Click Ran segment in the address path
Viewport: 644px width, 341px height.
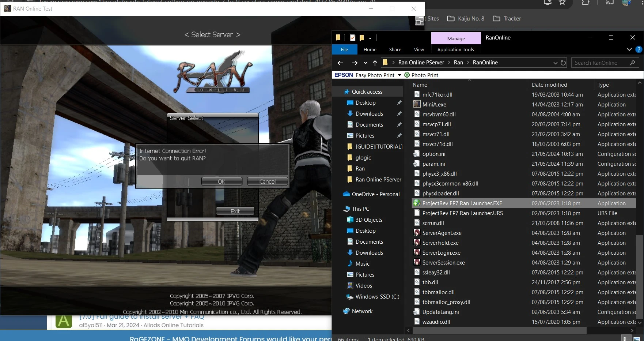click(x=458, y=63)
